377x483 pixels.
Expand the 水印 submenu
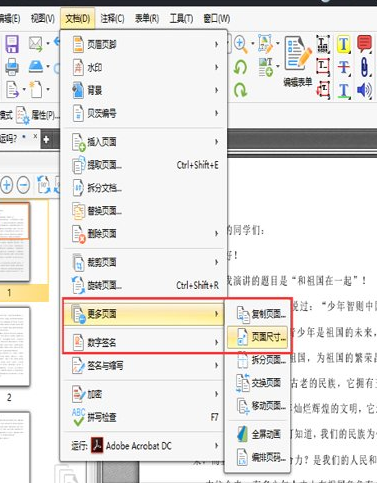(145, 68)
